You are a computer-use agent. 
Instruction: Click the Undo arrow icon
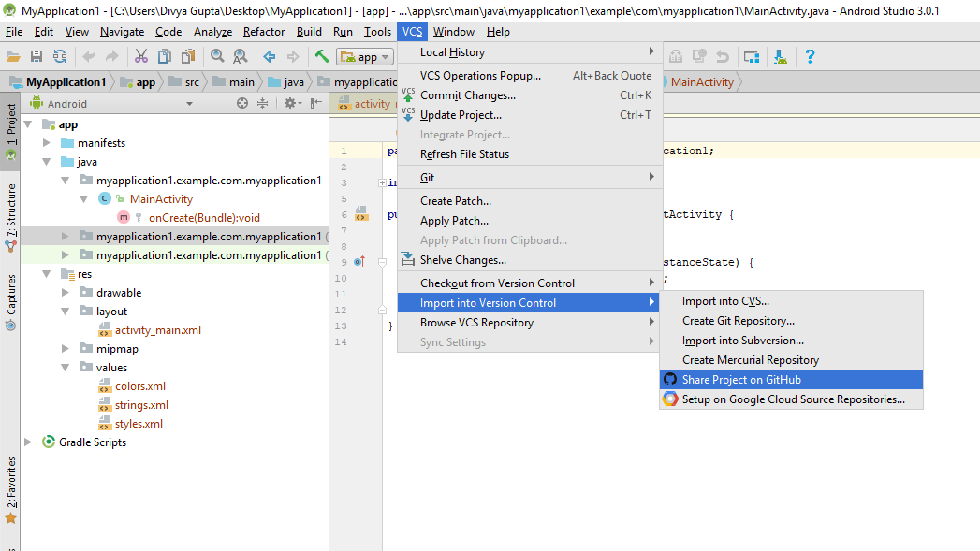[x=89, y=57]
